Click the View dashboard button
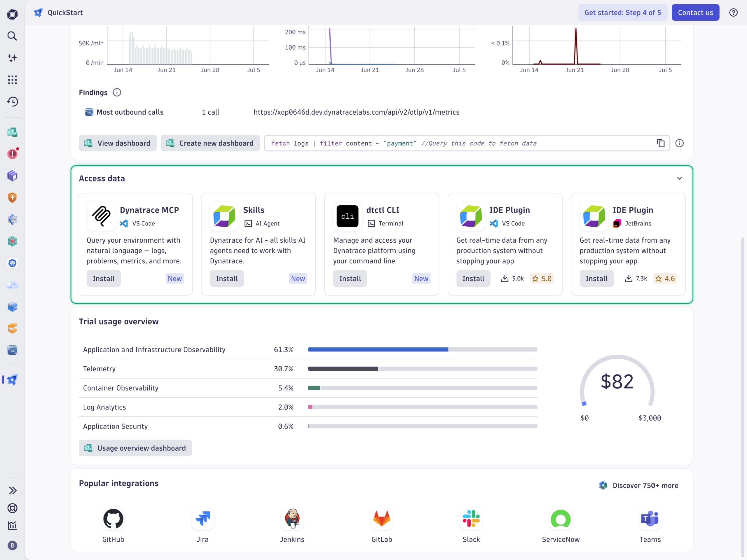Viewport: 747px width, 560px height. point(118,143)
